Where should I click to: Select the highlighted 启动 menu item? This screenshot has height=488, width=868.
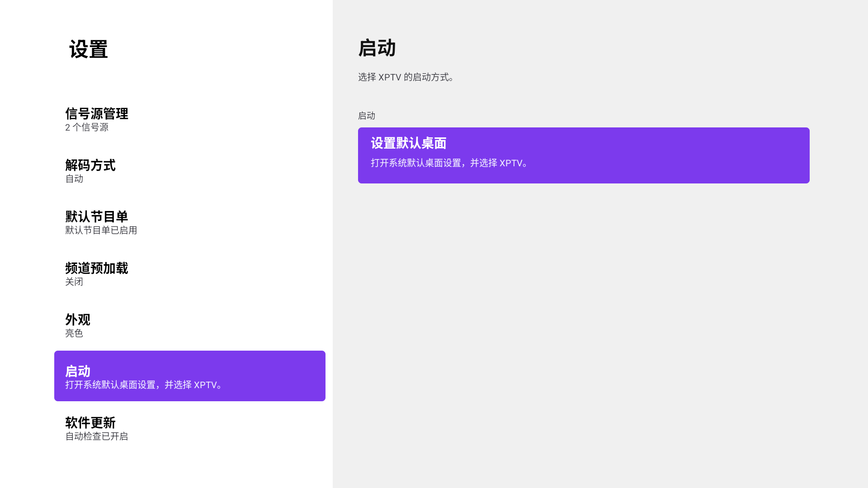coord(190,376)
